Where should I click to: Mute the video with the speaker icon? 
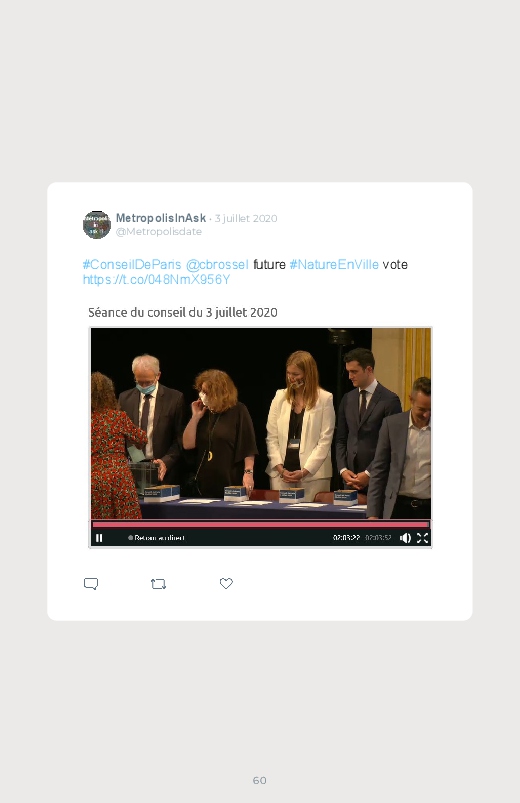pos(405,538)
